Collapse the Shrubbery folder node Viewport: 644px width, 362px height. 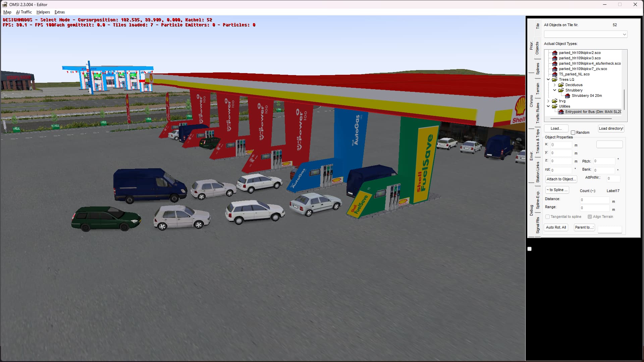pos(555,90)
